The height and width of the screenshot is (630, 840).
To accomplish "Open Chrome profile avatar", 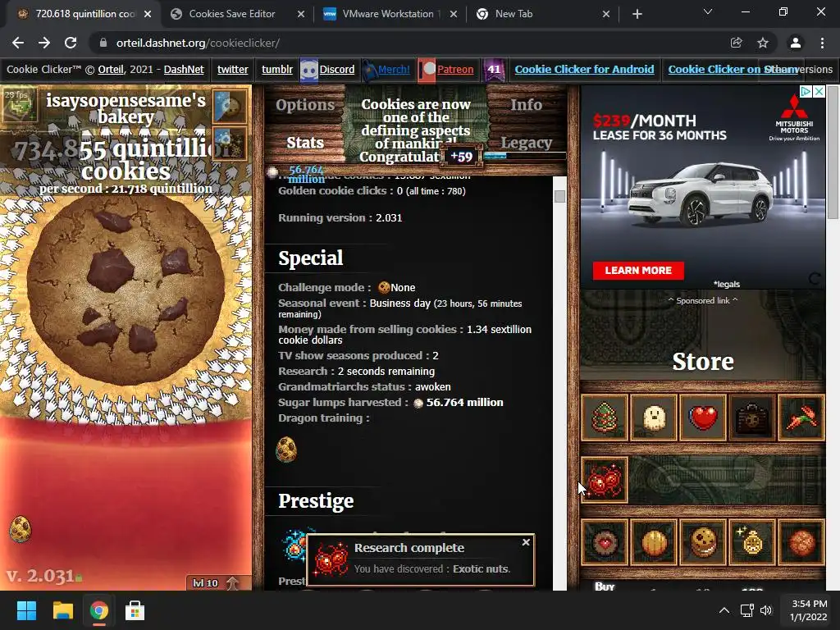I will pyautogui.click(x=796, y=43).
